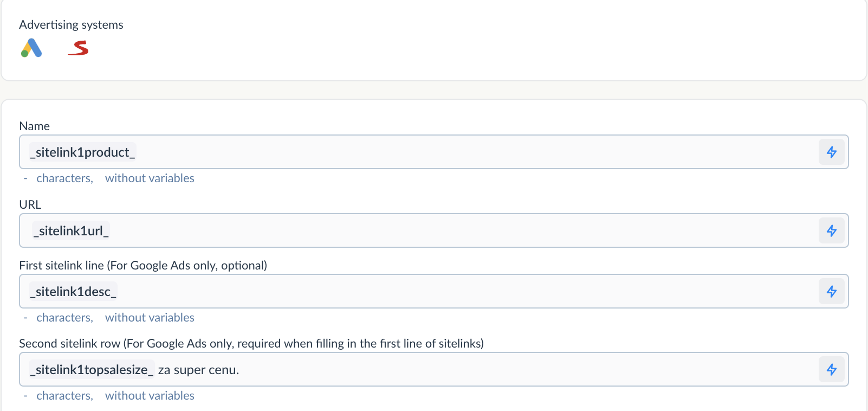The image size is (868, 411).
Task: Open variable picker for Name field
Action: click(x=831, y=152)
